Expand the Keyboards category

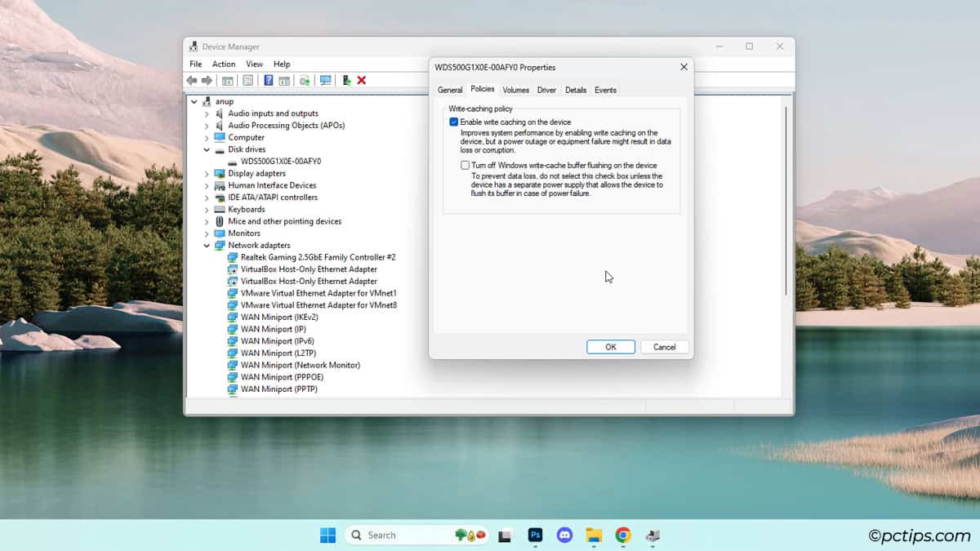(x=207, y=210)
